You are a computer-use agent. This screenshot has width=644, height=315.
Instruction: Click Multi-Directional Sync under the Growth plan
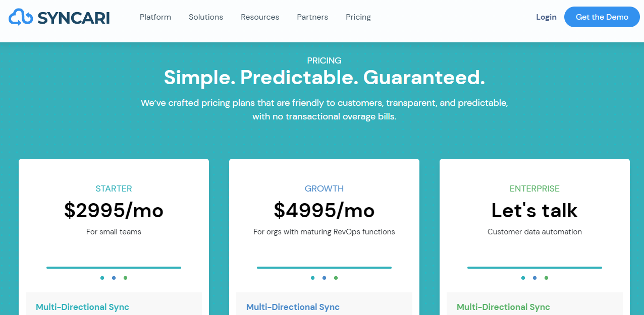[x=293, y=307]
